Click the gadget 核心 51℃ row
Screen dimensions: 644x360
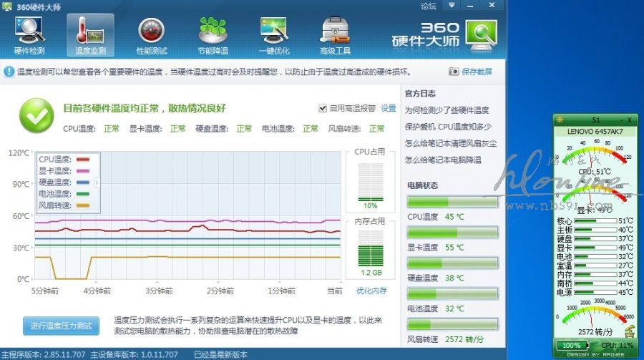595,220
